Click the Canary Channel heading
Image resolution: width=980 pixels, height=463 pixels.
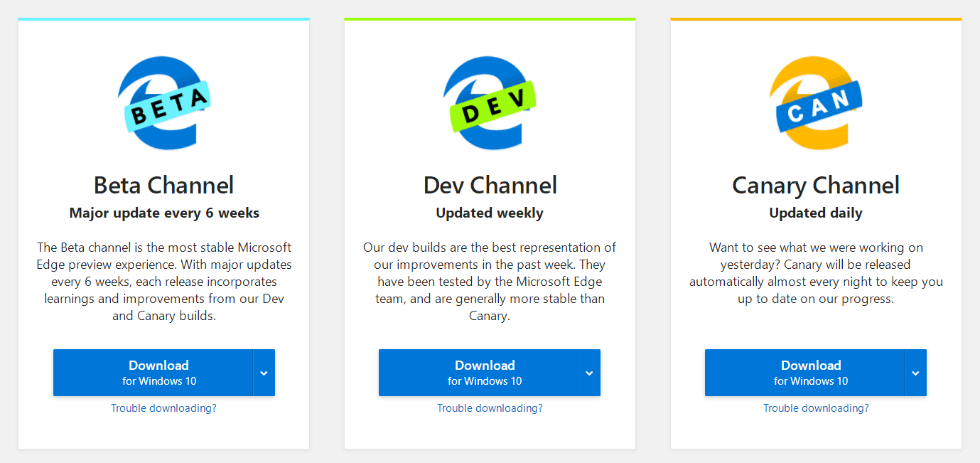click(816, 186)
